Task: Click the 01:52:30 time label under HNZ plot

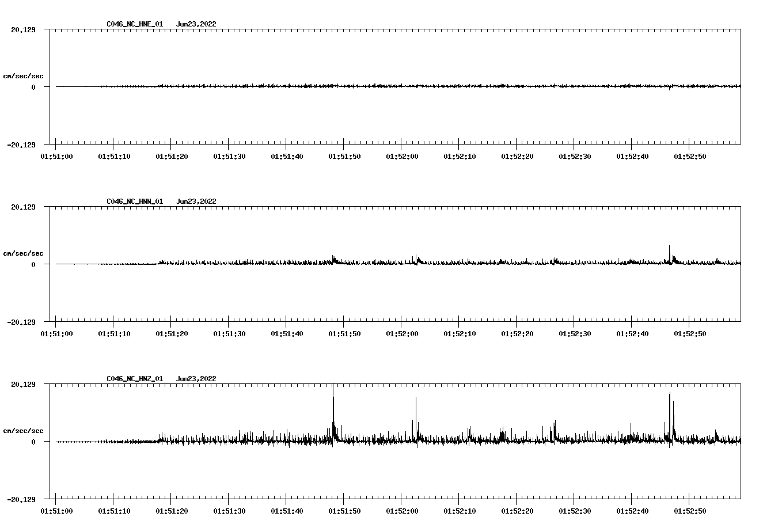Action: (x=575, y=511)
